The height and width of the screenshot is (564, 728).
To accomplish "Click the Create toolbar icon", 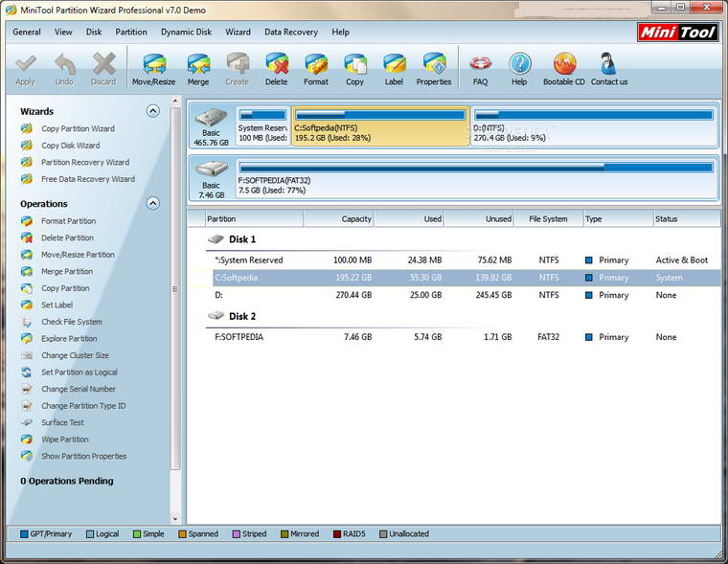I will click(x=238, y=70).
